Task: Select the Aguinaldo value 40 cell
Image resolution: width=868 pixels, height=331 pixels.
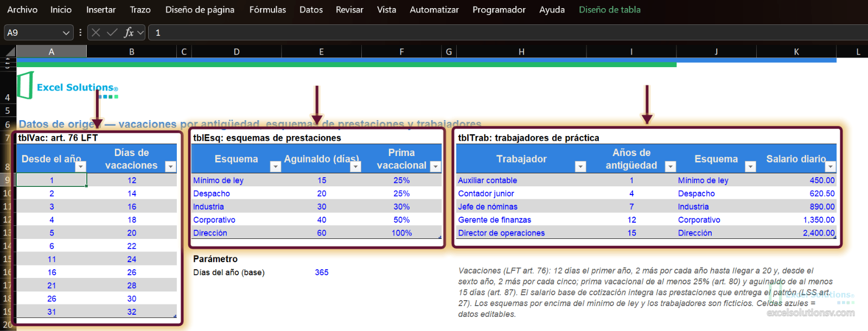Action: pos(322,220)
